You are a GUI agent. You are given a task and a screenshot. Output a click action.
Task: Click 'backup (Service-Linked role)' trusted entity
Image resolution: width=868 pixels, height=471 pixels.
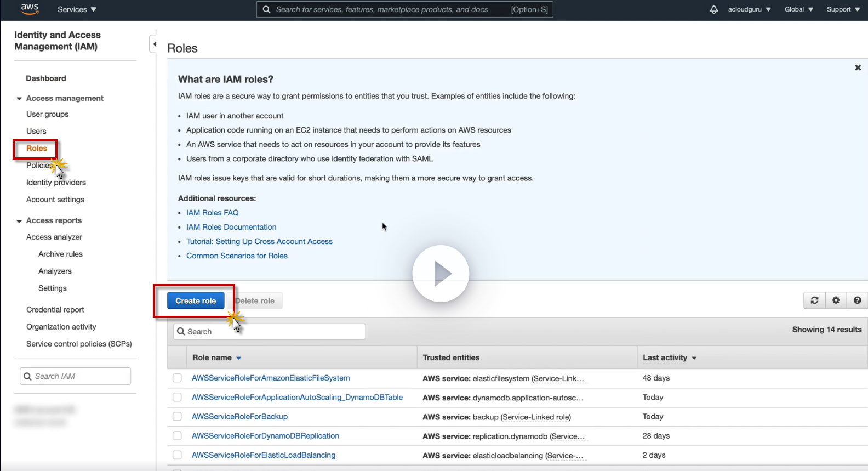[522, 417]
